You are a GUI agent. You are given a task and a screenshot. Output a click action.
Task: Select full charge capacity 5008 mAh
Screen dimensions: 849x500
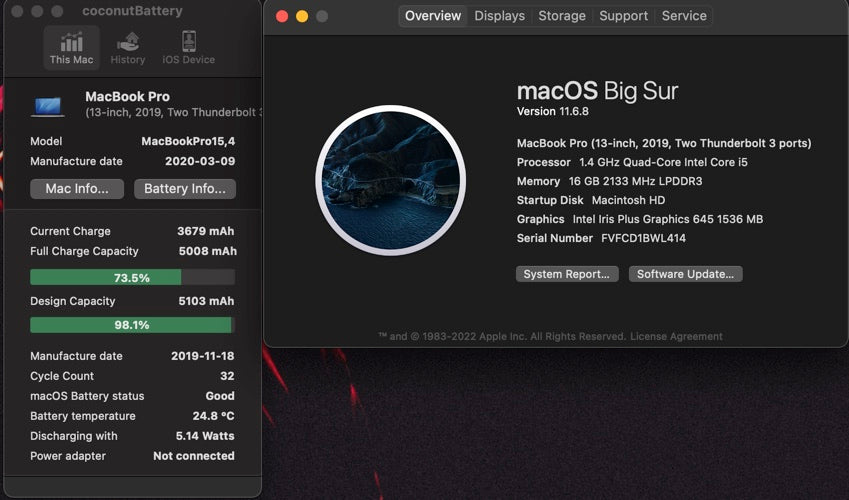coord(207,251)
